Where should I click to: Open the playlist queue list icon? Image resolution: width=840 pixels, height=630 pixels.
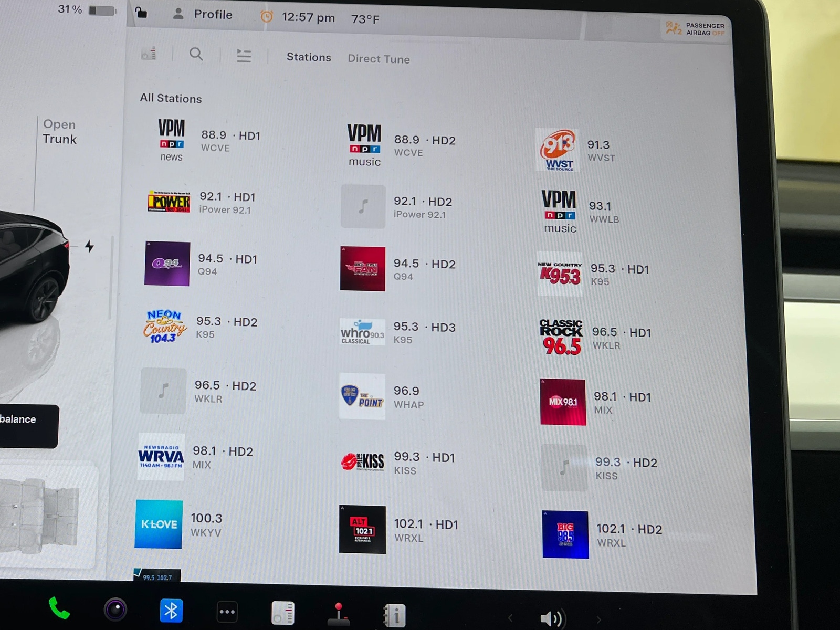[244, 55]
